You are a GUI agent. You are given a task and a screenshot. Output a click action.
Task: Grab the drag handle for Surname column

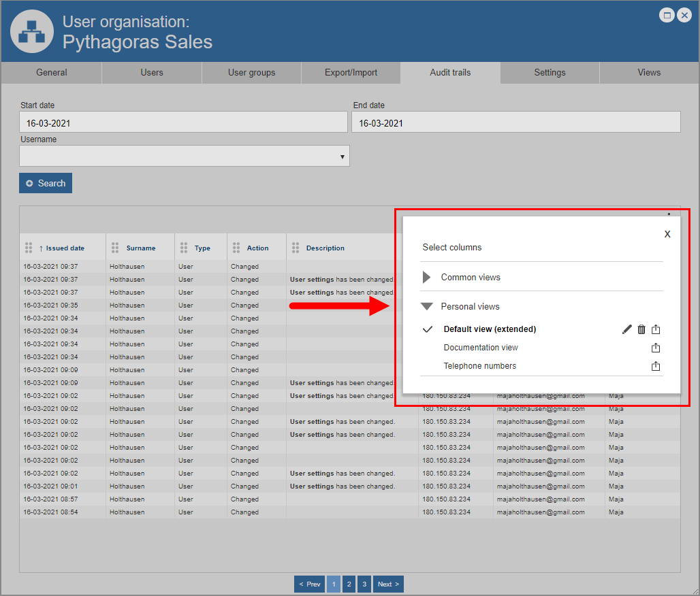pos(115,248)
